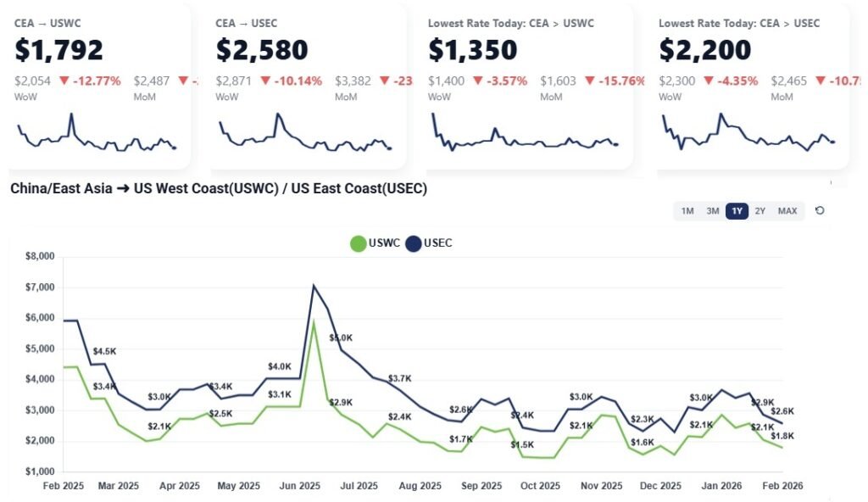The image size is (868, 502).
Task: Click the refresh icon beside the time range selector
Action: coord(819,210)
